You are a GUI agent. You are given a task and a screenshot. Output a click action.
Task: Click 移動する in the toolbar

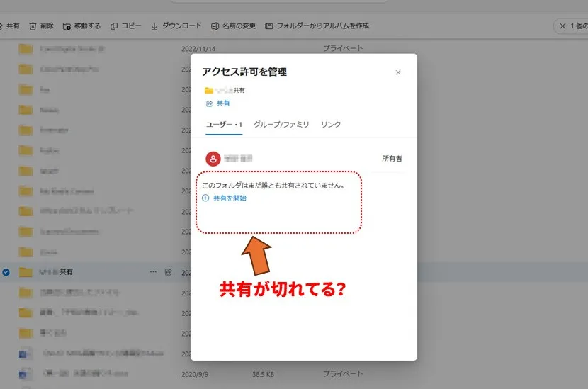(81, 26)
